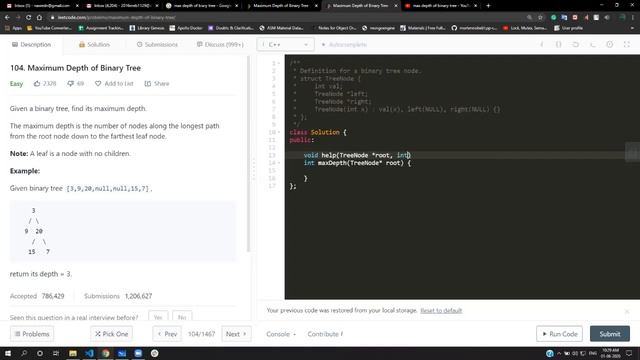Click Pick One random problem button

[111, 334]
